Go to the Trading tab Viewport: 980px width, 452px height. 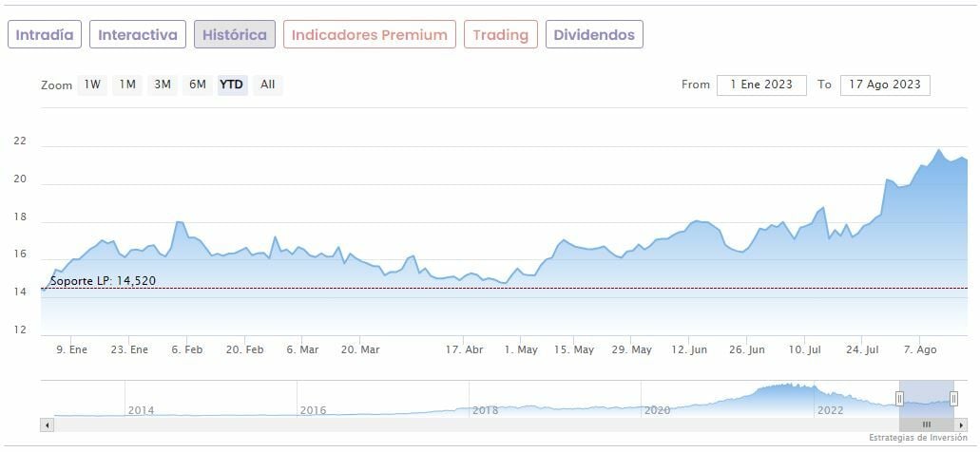[500, 35]
